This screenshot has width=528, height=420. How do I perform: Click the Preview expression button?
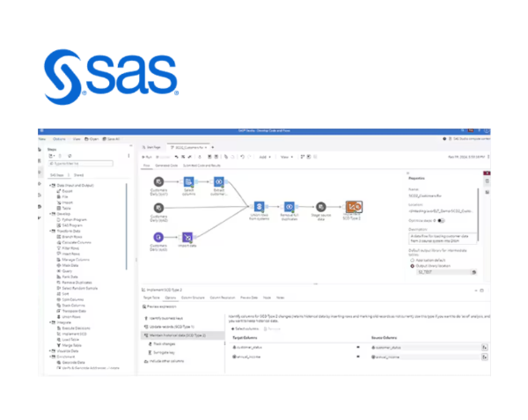coord(161,306)
